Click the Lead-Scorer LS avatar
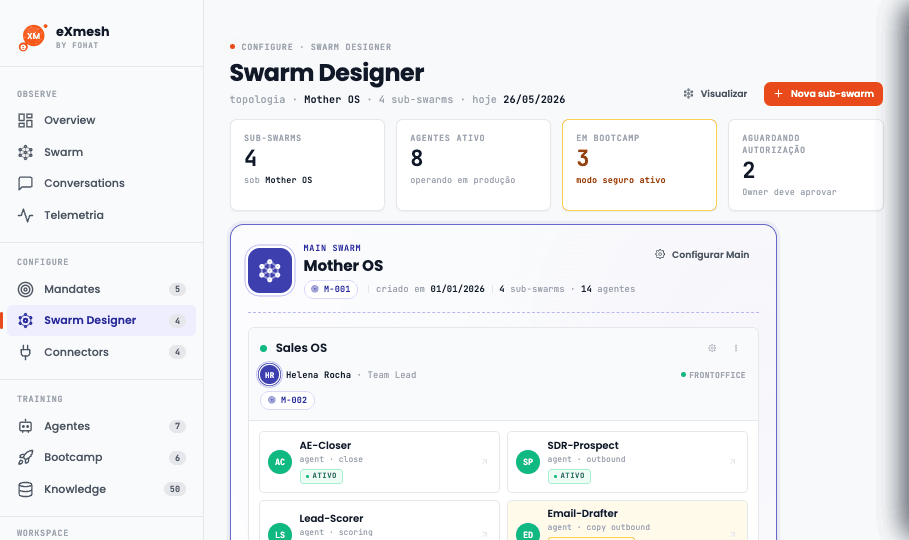 (x=280, y=533)
